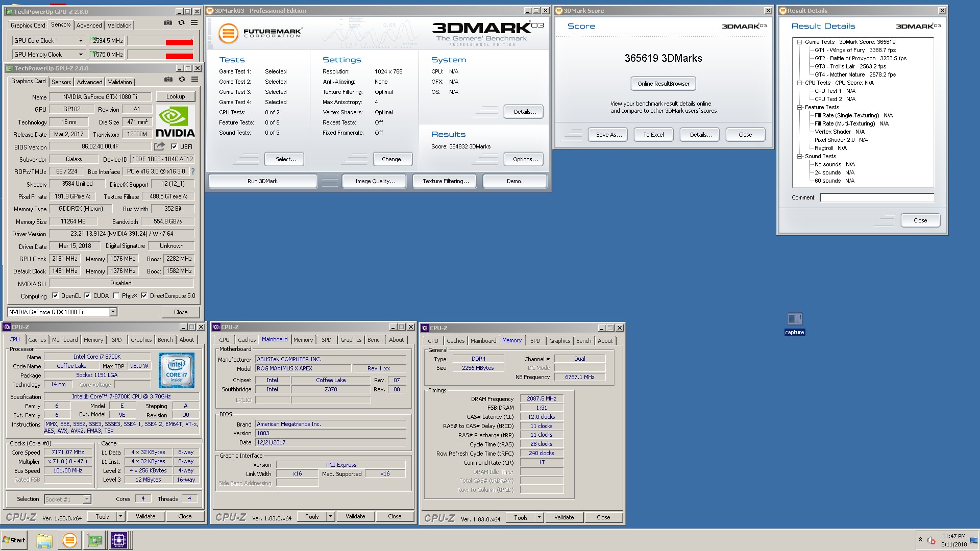Click 3DMark Score window title icon
The height and width of the screenshot is (551, 980).
(559, 11)
